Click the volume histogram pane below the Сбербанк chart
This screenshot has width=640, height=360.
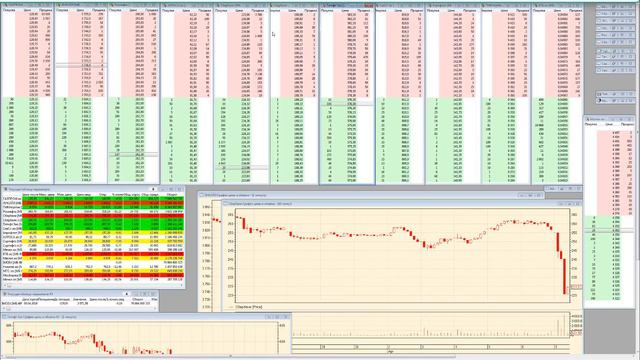[x=431, y=325]
